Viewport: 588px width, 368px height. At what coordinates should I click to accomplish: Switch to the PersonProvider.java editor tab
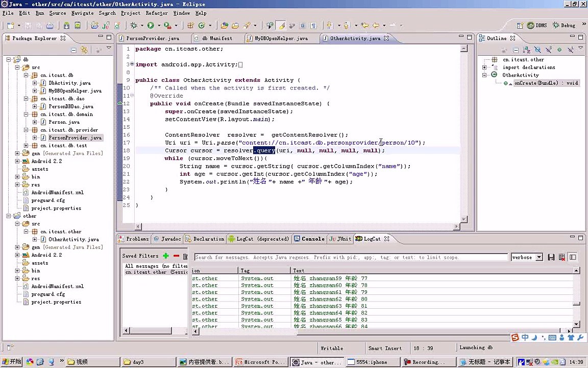[153, 38]
